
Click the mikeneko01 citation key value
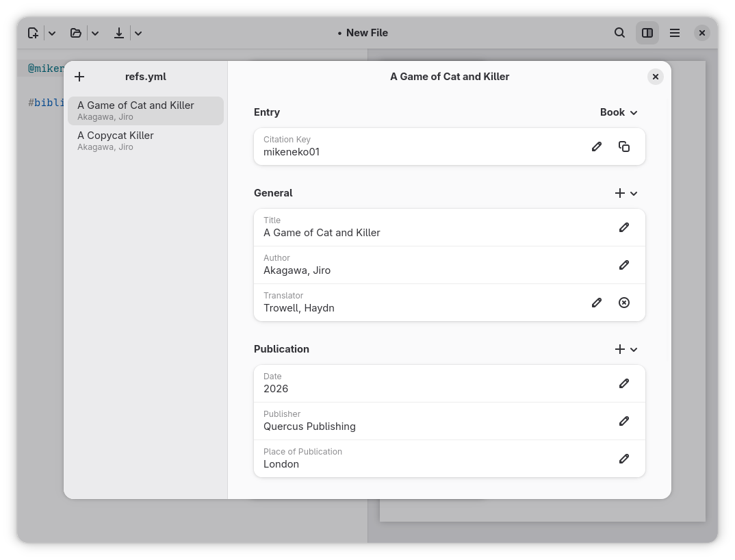[x=292, y=152]
